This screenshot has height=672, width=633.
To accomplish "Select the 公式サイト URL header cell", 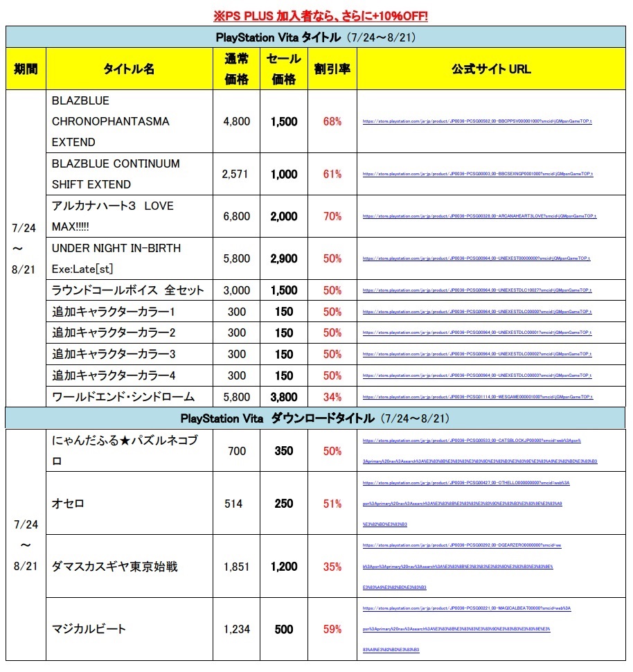I will (x=491, y=69).
